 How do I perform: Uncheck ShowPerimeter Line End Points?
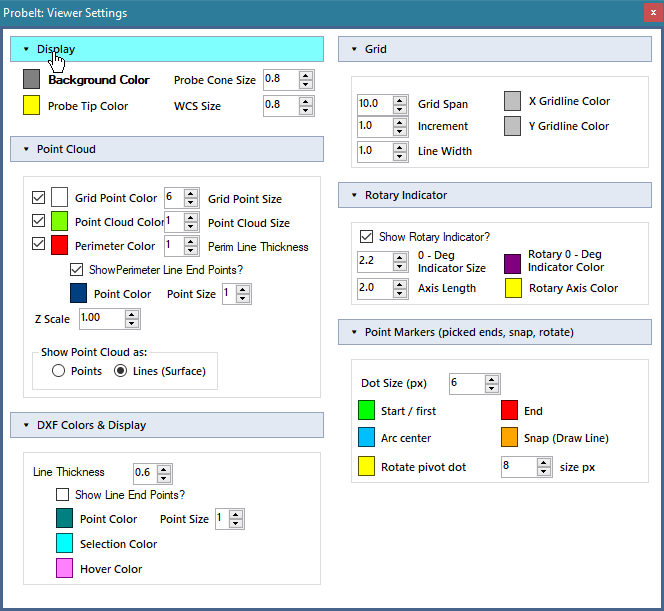76,270
